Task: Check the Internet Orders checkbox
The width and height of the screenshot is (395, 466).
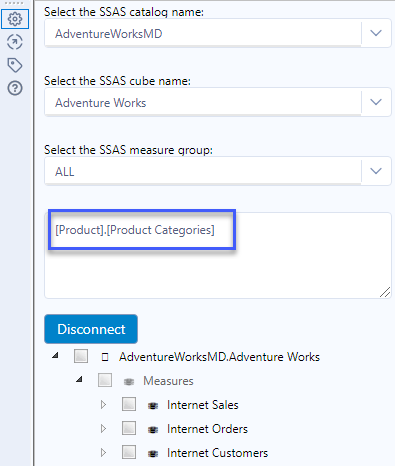Action: point(129,428)
